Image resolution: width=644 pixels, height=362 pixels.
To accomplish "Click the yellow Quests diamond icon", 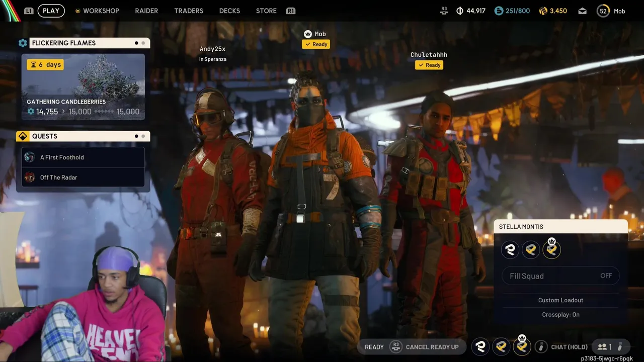I will tap(23, 136).
